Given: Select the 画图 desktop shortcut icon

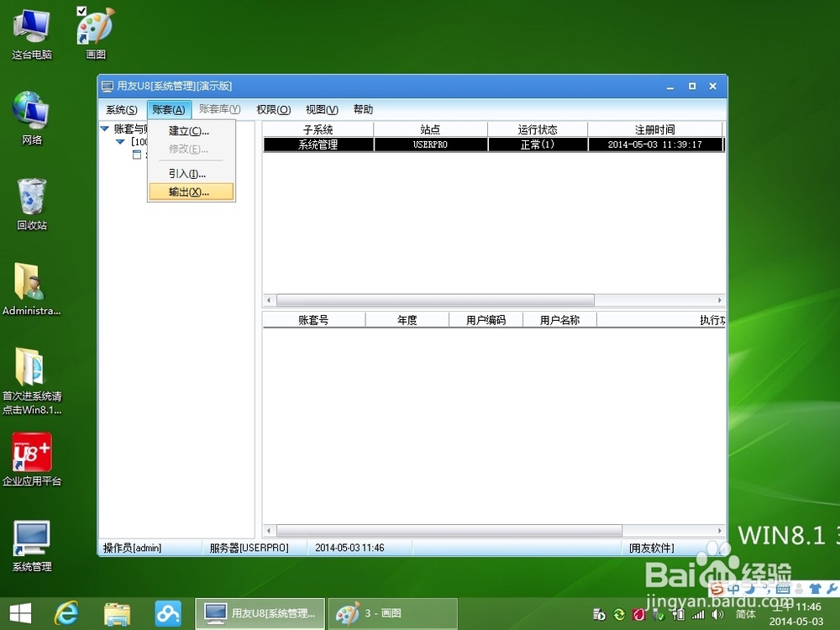Looking at the screenshot, I should point(96,34).
